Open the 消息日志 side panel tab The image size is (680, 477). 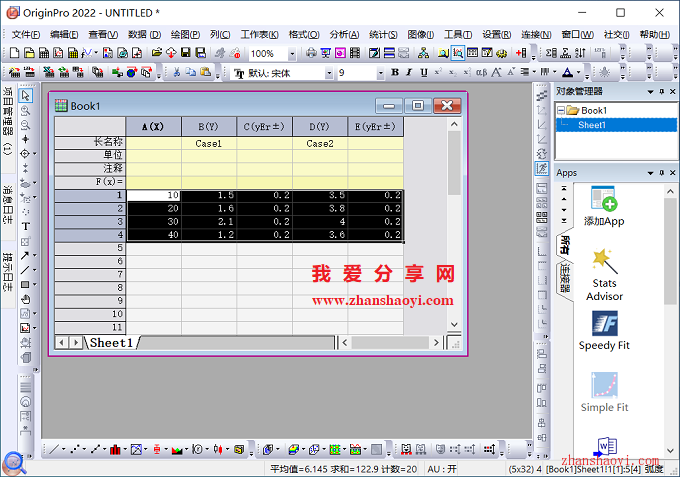pyautogui.click(x=8, y=204)
